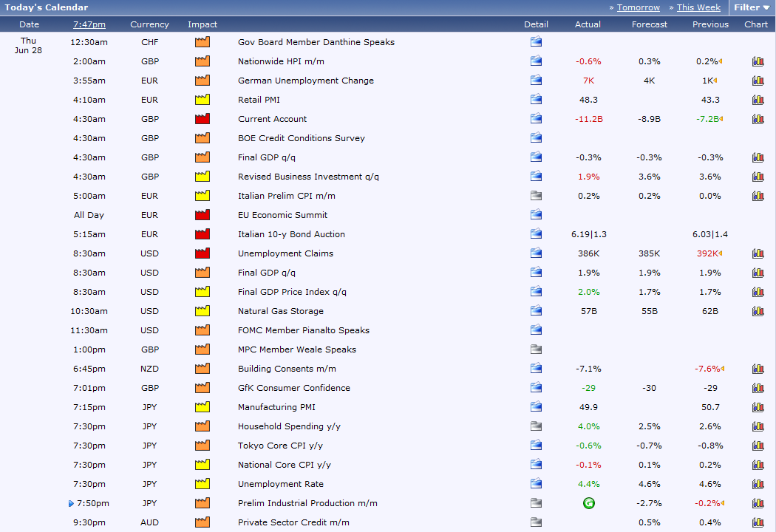Viewport: 776px width, 532px height.
Task: Select the Impact column header
Action: pyautogui.click(x=202, y=24)
